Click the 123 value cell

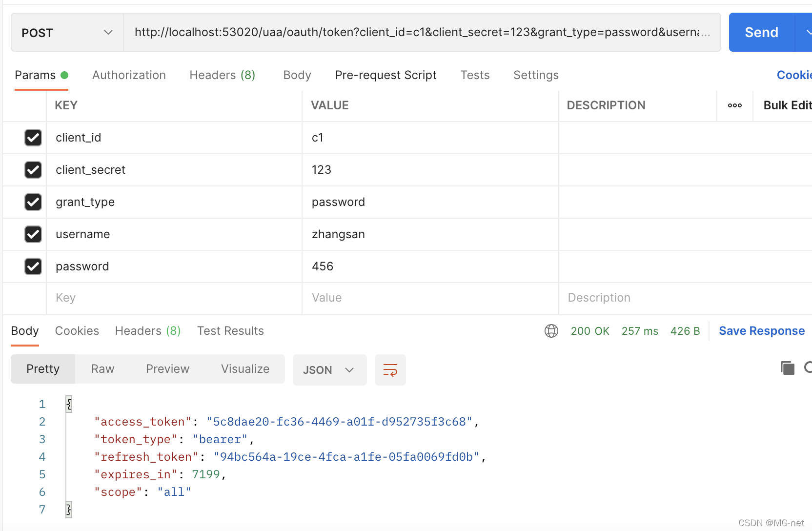click(430, 170)
